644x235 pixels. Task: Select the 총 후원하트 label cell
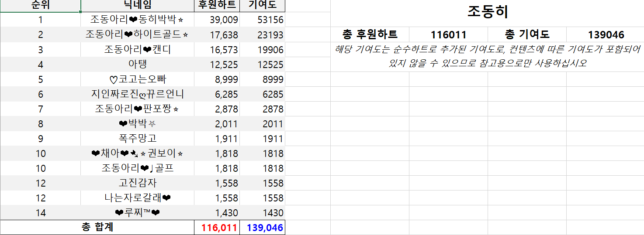point(370,34)
